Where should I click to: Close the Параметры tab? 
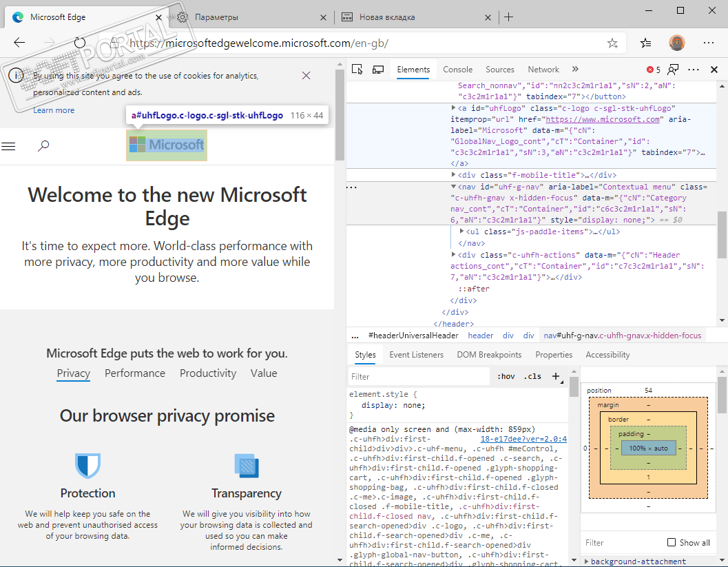pos(324,18)
